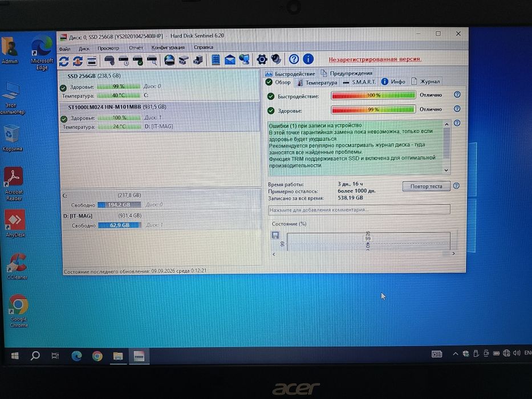Click the blue refresh disks toolbar icon
Image resolution: width=532 pixels, height=399 pixels.
64,61
